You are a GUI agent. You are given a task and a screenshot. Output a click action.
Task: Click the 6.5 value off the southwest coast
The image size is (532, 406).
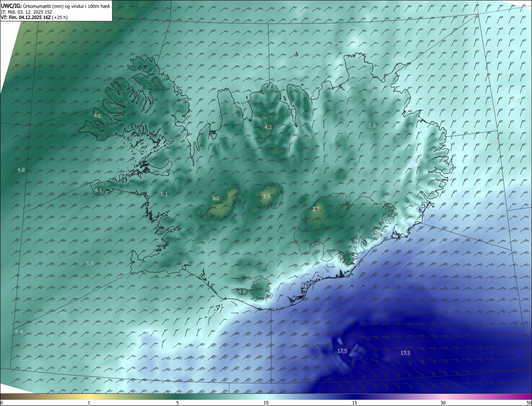pos(90,264)
